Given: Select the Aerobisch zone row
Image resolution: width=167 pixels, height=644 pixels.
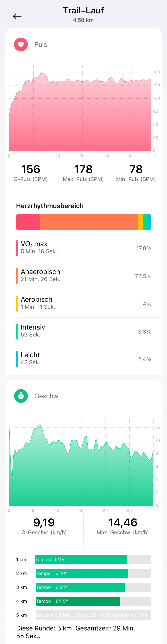Looking at the screenshot, I should (x=83, y=304).
